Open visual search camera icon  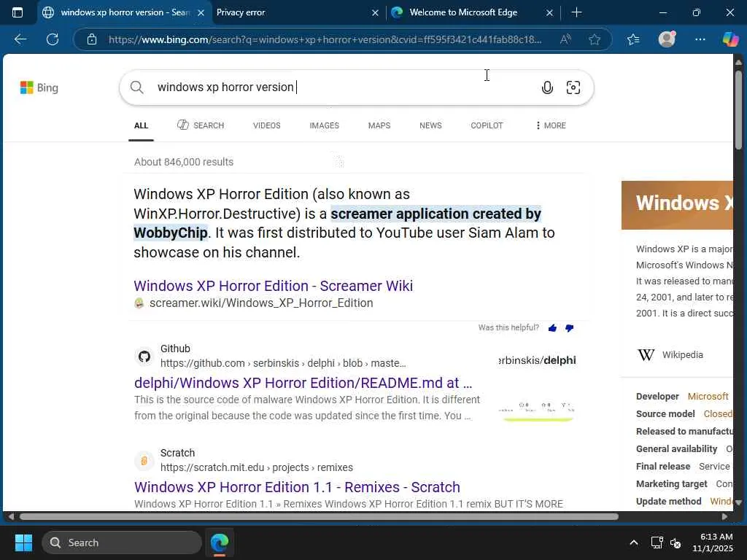573,87
